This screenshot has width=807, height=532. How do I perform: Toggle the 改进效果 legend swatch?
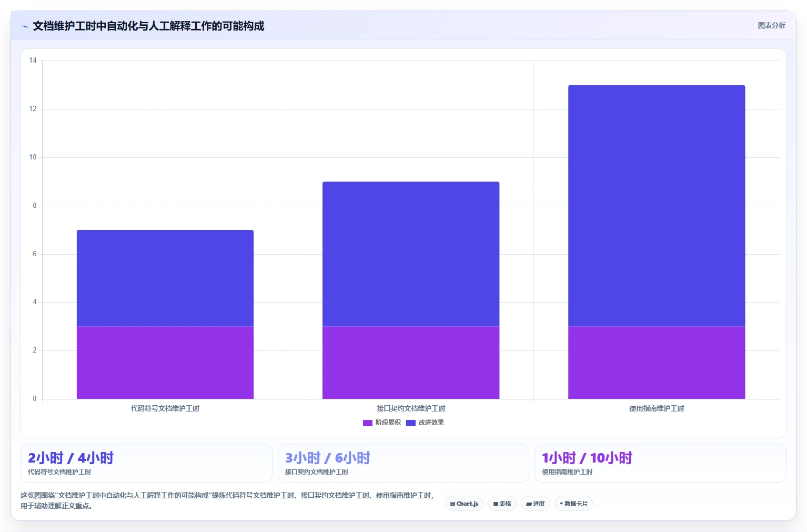tap(411, 423)
